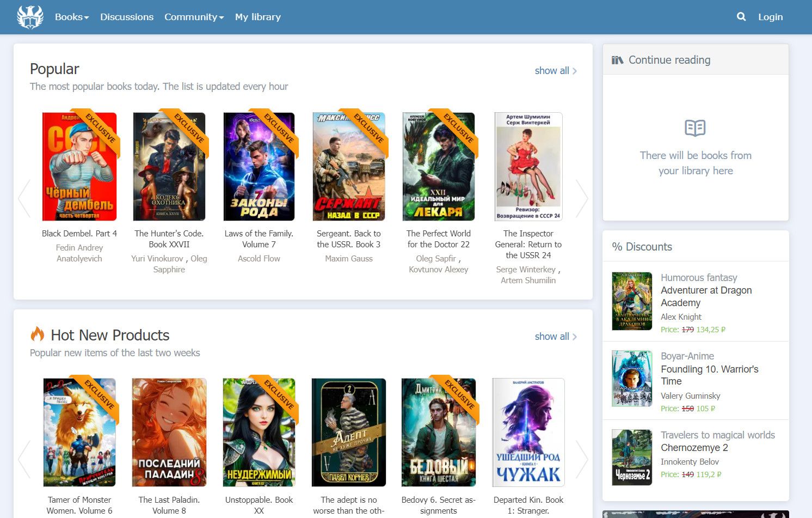This screenshot has width=812, height=518.
Task: Open Sergeant Back to the USSR cover
Action: tap(349, 166)
